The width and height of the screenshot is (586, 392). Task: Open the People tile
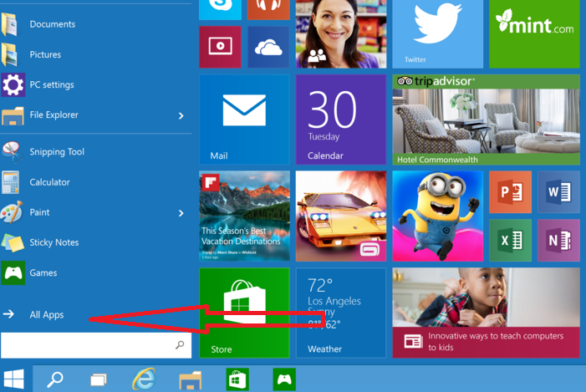tap(341, 34)
